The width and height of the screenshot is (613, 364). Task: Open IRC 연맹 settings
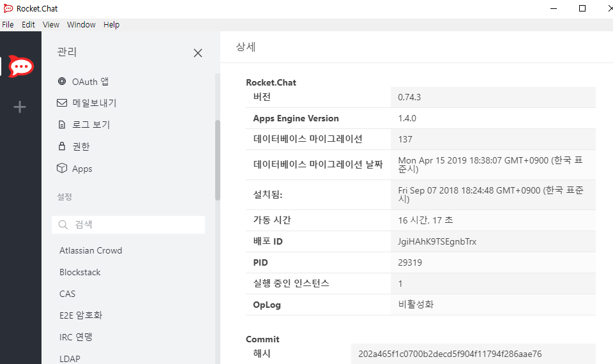(76, 337)
